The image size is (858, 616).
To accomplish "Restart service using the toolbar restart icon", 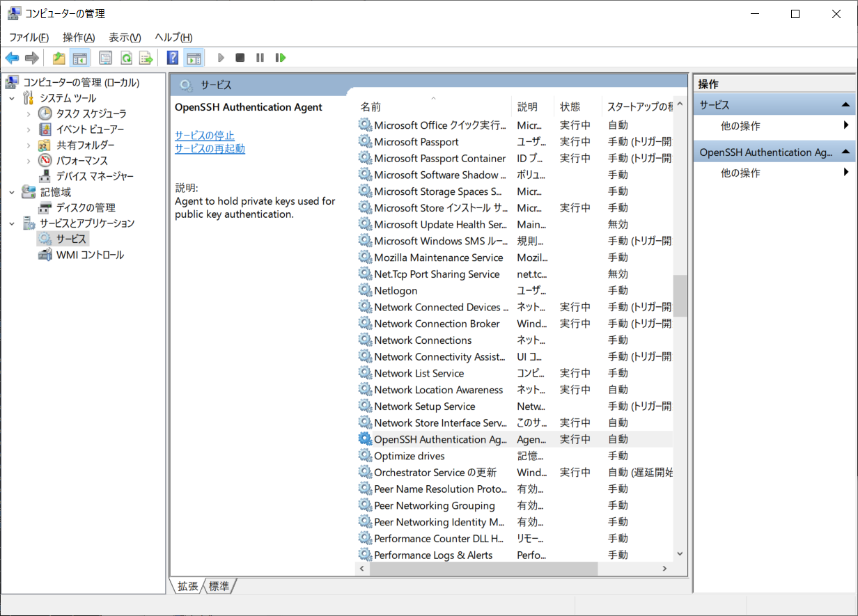I will (281, 58).
